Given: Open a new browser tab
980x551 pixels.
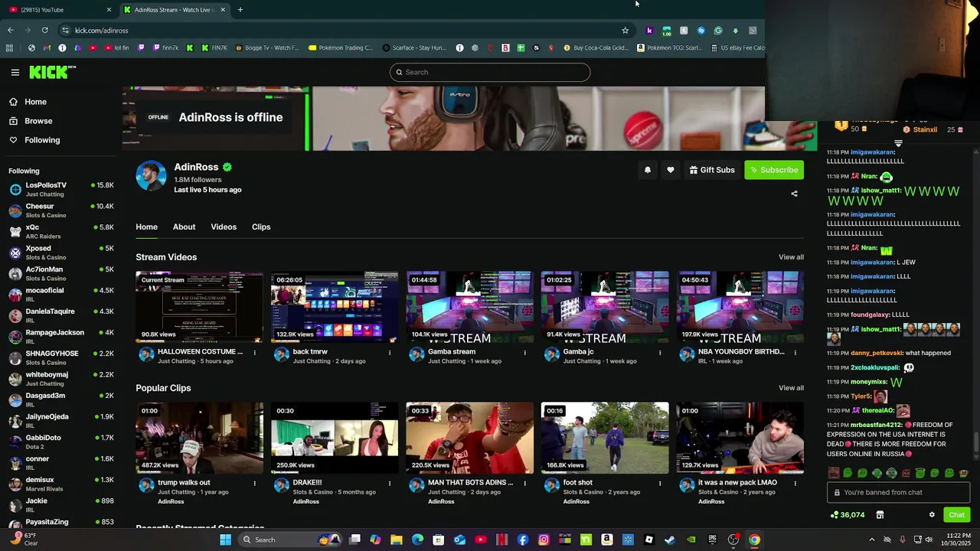Looking at the screenshot, I should tap(240, 10).
